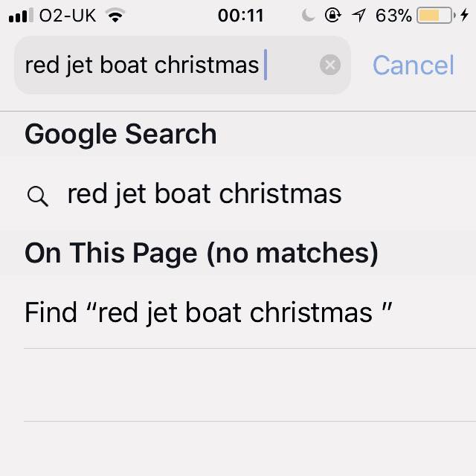Image resolution: width=476 pixels, height=476 pixels.
Task: Tap the magnifying glass search icon
Action: [38, 196]
